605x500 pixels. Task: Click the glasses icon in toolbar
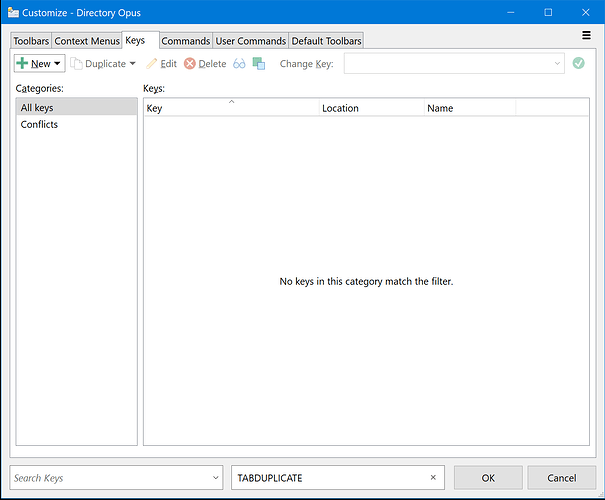[x=239, y=64]
